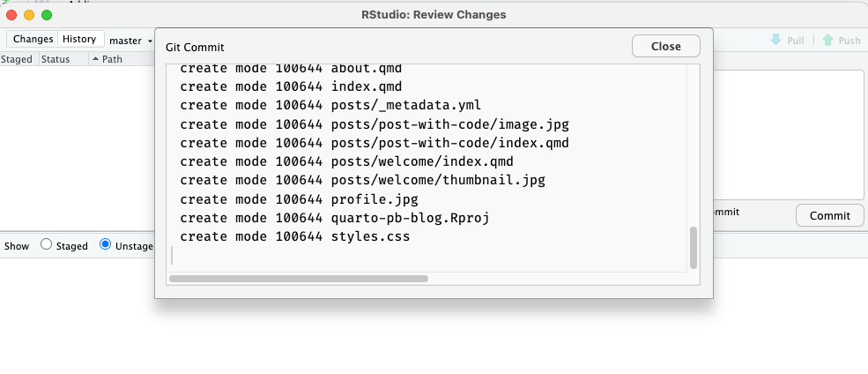Minimize the Review Changes window

point(29,15)
